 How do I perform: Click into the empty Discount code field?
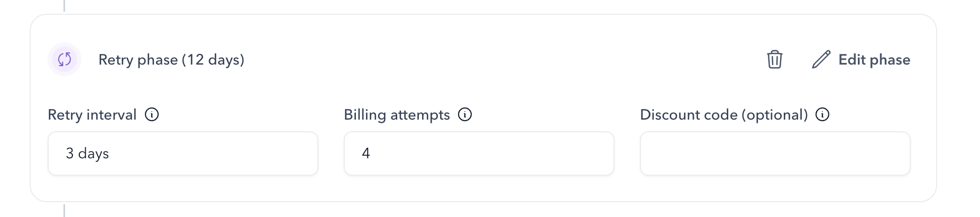775,153
